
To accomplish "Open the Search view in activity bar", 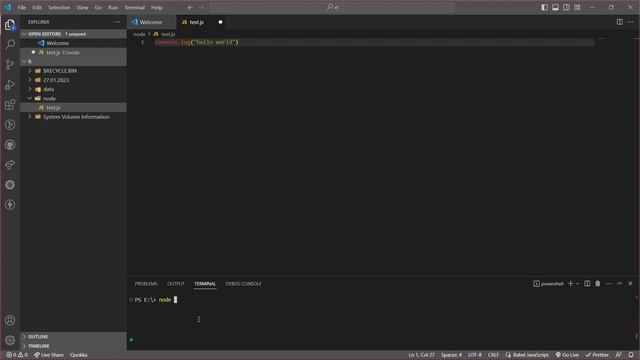I will click(x=10, y=44).
